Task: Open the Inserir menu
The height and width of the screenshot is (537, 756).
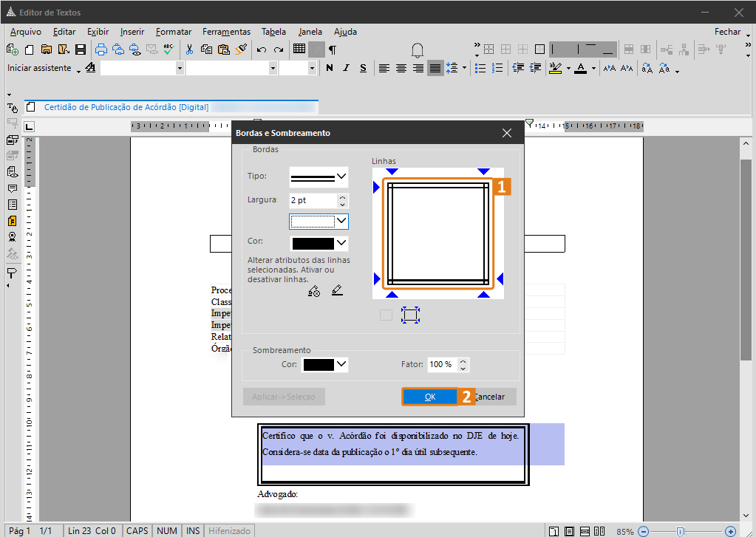Action: (x=132, y=32)
